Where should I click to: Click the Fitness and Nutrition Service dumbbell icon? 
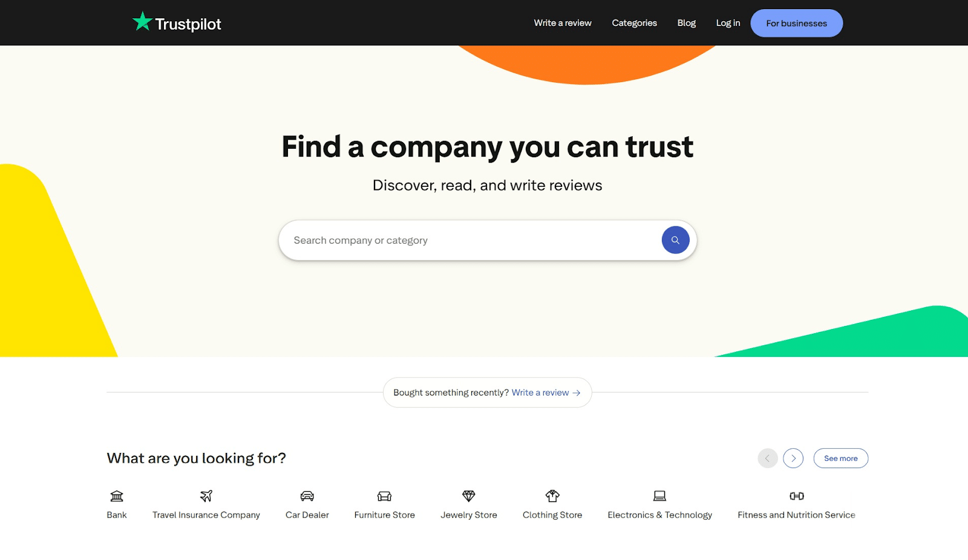pos(796,496)
